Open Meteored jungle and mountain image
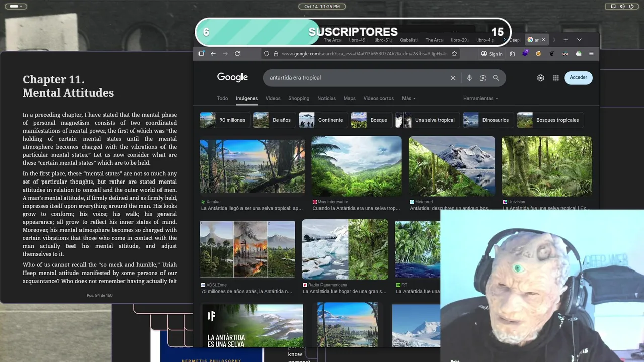The image size is (644, 362). (x=452, y=166)
